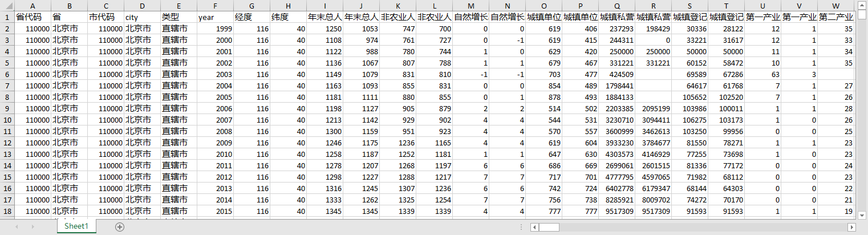This screenshot has width=868, height=235.
Task: Click the cell with value 28122
Action: click(x=726, y=29)
